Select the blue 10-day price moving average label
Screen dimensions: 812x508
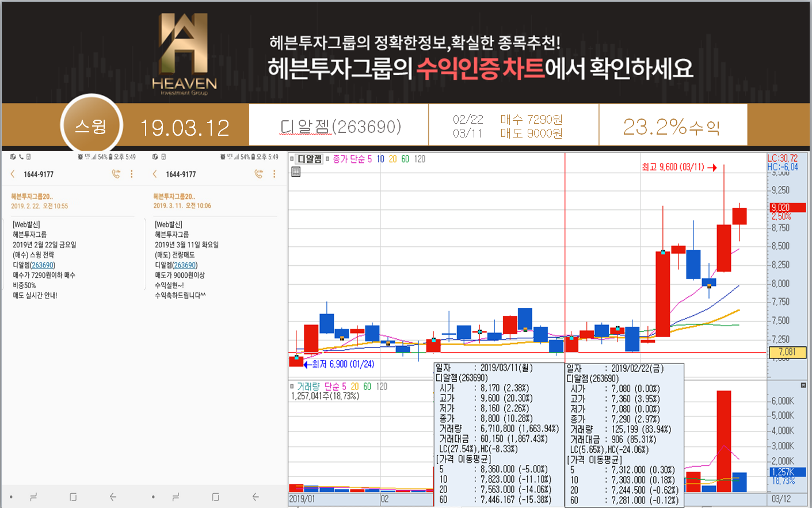tap(380, 159)
